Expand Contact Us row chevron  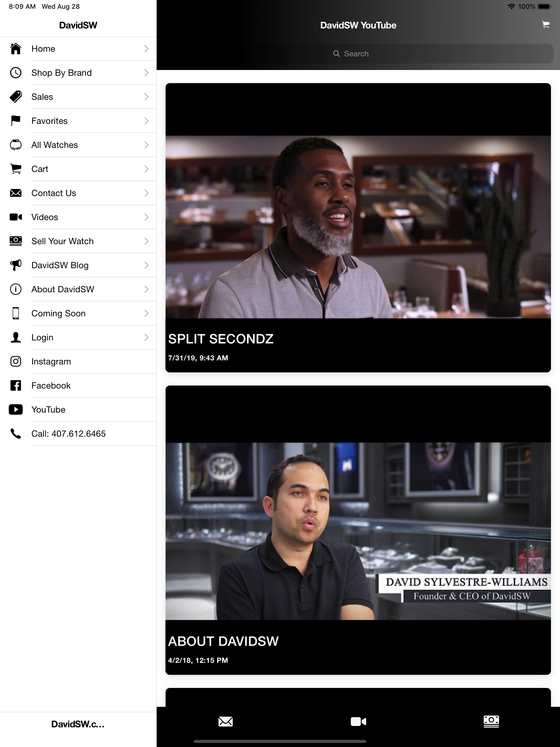[146, 193]
